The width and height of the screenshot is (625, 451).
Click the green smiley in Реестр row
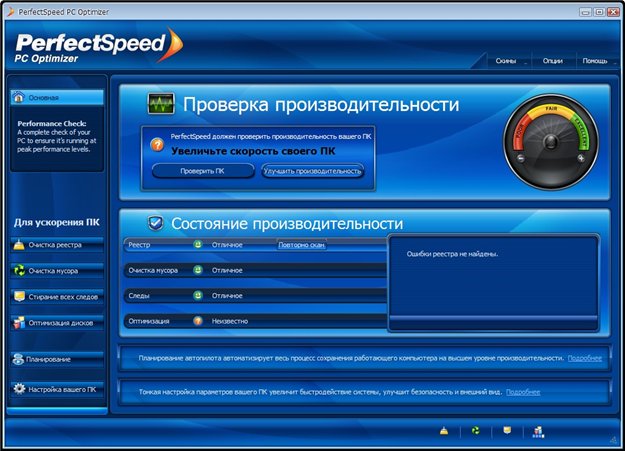click(198, 244)
